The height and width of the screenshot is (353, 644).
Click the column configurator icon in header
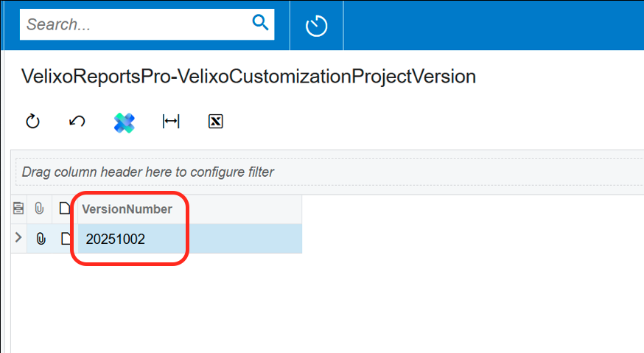coord(18,209)
